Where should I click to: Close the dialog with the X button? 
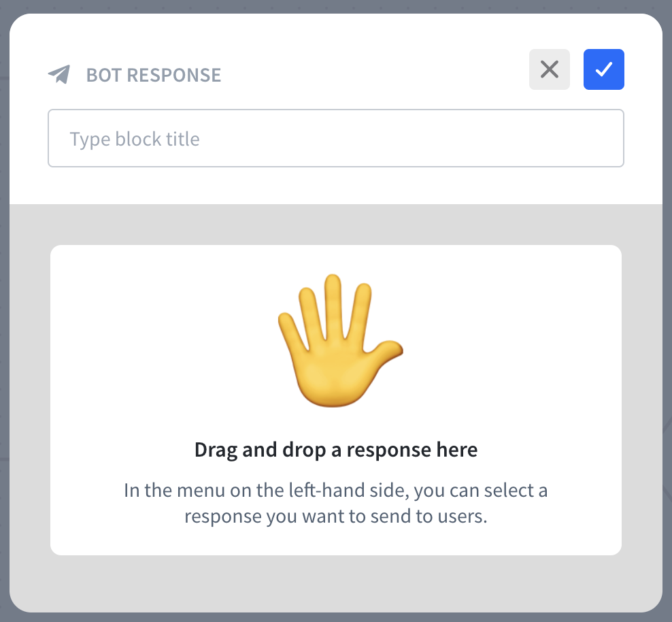pos(549,69)
